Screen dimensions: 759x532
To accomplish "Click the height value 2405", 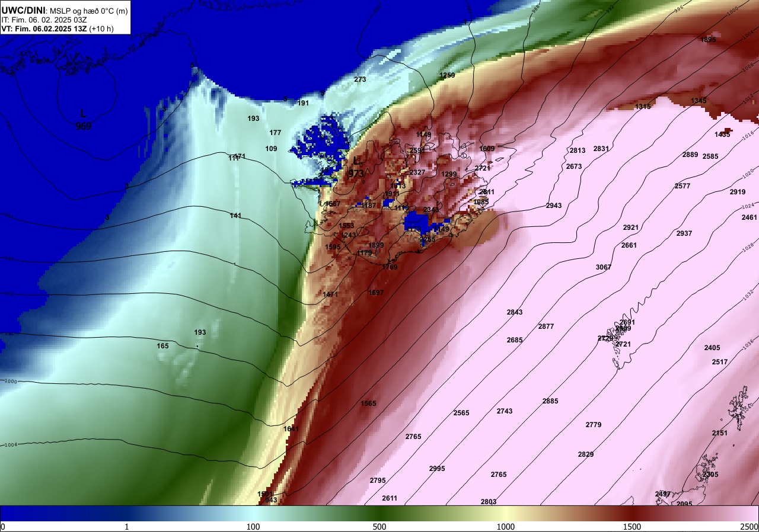I will 712,348.
